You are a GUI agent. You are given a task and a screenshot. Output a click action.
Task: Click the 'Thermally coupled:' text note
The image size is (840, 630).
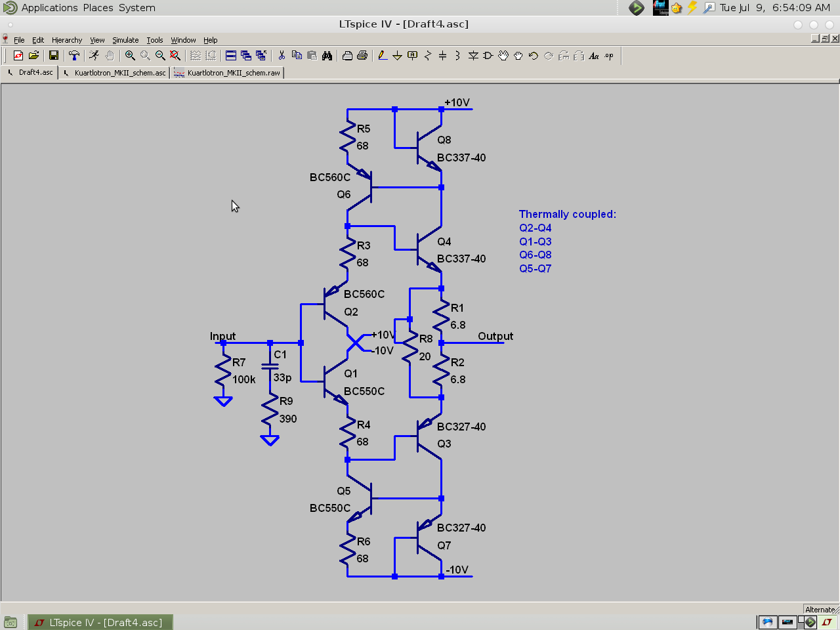click(568, 214)
